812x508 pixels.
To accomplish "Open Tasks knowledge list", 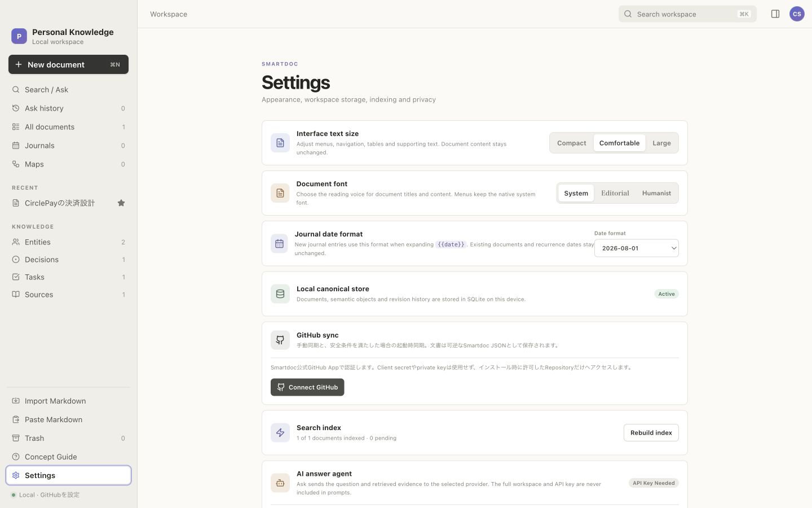I will (x=68, y=277).
